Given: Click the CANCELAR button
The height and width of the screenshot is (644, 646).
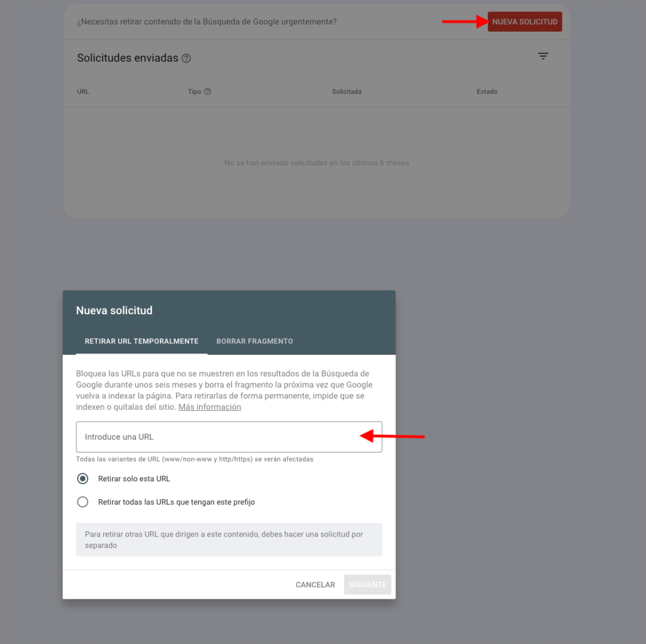Looking at the screenshot, I should [x=315, y=585].
